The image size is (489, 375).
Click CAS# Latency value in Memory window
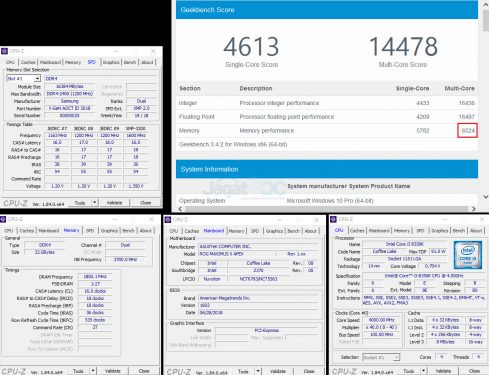tap(95, 291)
